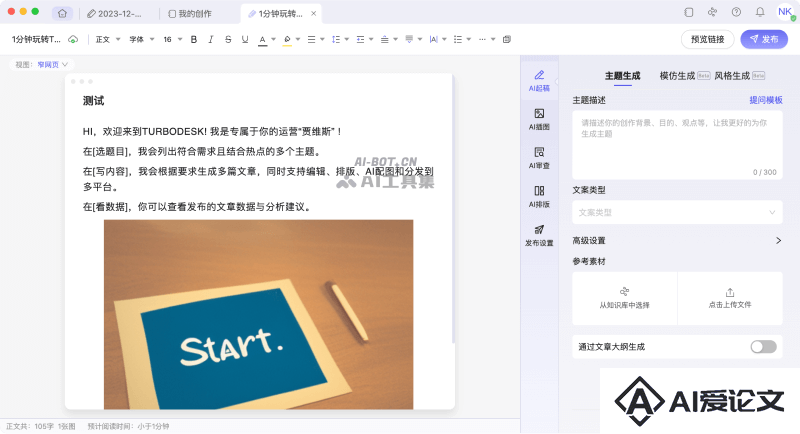Screen dimensions: 800x434
Task: Toggle 通过文章大纲生成 switch
Action: 763,347
